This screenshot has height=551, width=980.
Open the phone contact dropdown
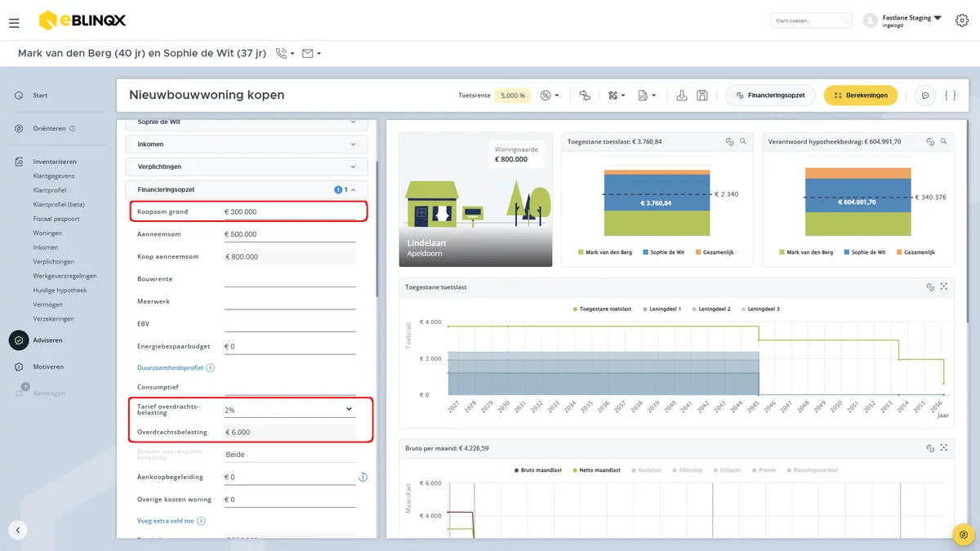285,54
